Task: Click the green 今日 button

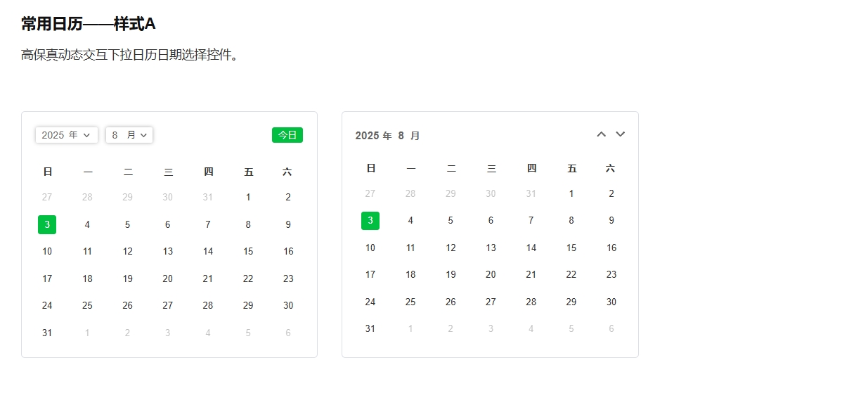Action: [287, 135]
